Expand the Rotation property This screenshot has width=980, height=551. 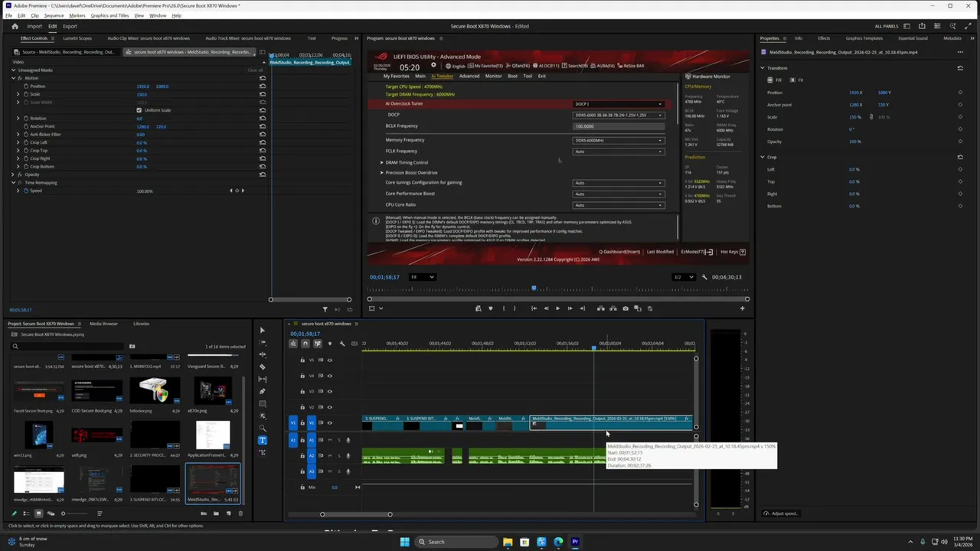[18, 118]
